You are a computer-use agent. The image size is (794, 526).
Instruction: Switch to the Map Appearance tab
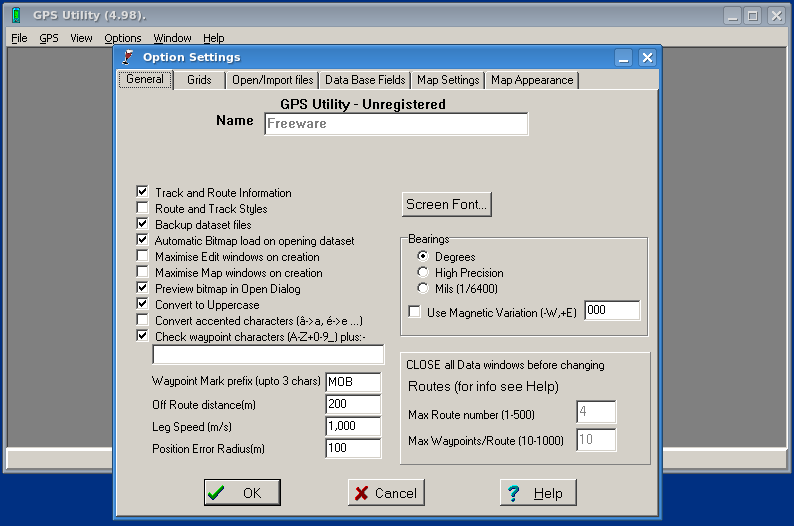click(532, 80)
